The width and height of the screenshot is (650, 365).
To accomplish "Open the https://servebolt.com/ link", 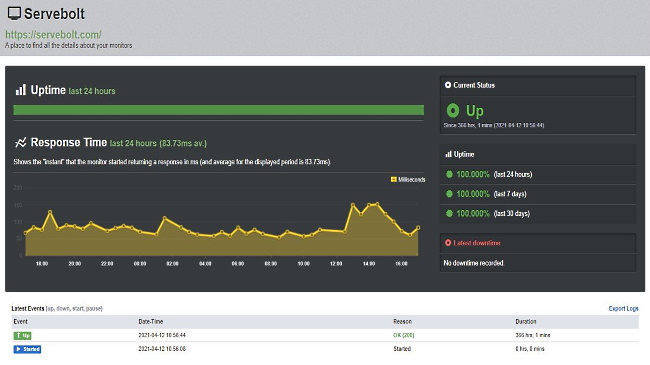I will click(x=53, y=34).
